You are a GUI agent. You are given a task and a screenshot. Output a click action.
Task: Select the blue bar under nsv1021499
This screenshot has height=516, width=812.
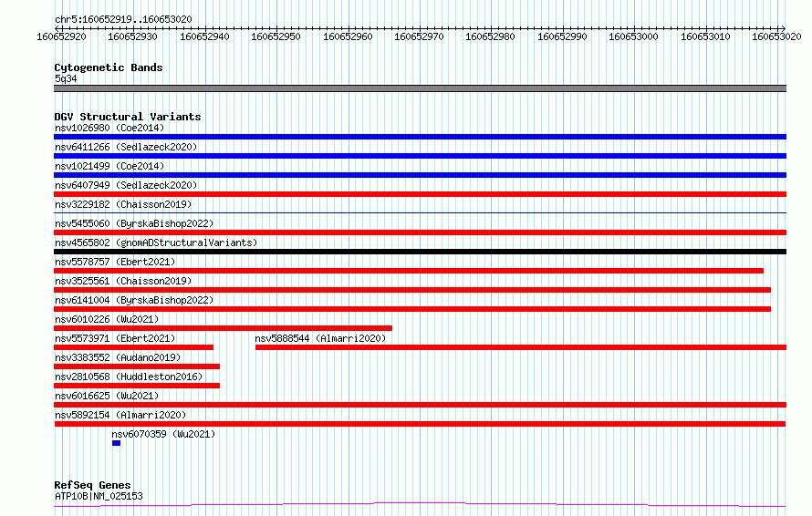420,175
